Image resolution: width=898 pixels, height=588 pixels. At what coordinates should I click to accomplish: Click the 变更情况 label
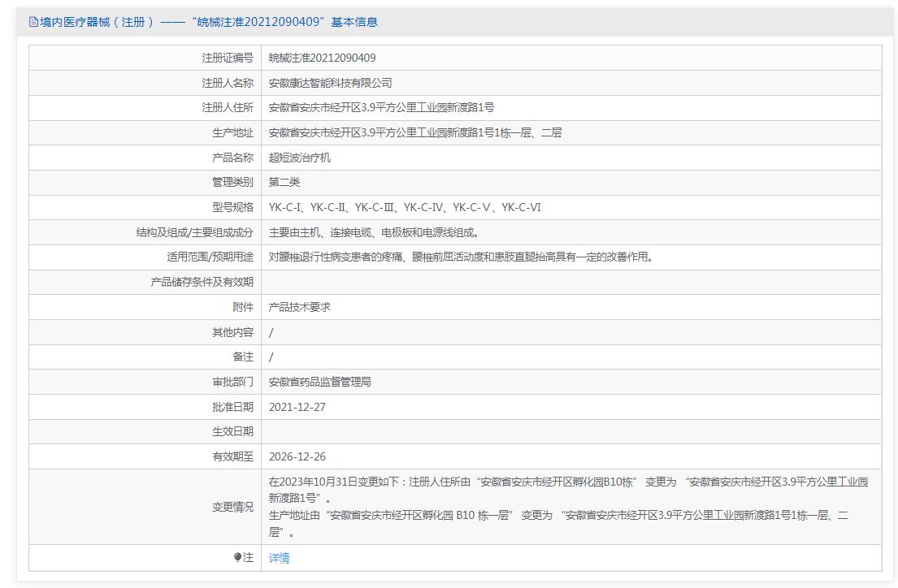pos(232,508)
